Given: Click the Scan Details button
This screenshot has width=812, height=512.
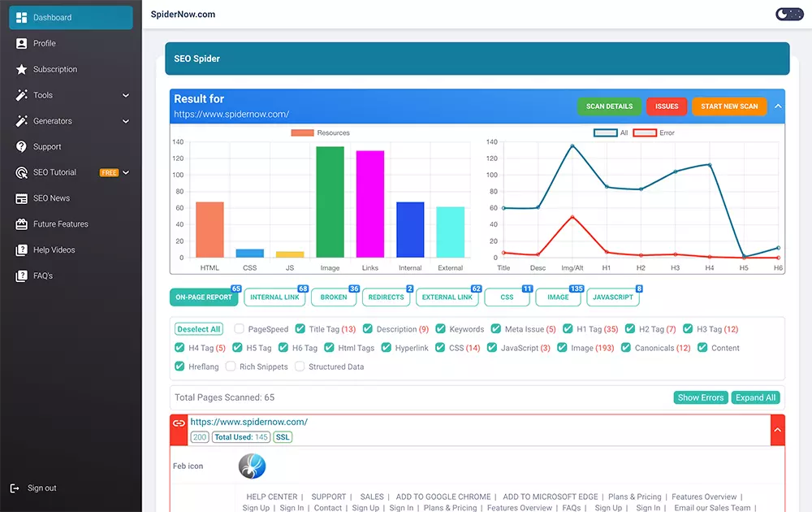Looking at the screenshot, I should (609, 106).
